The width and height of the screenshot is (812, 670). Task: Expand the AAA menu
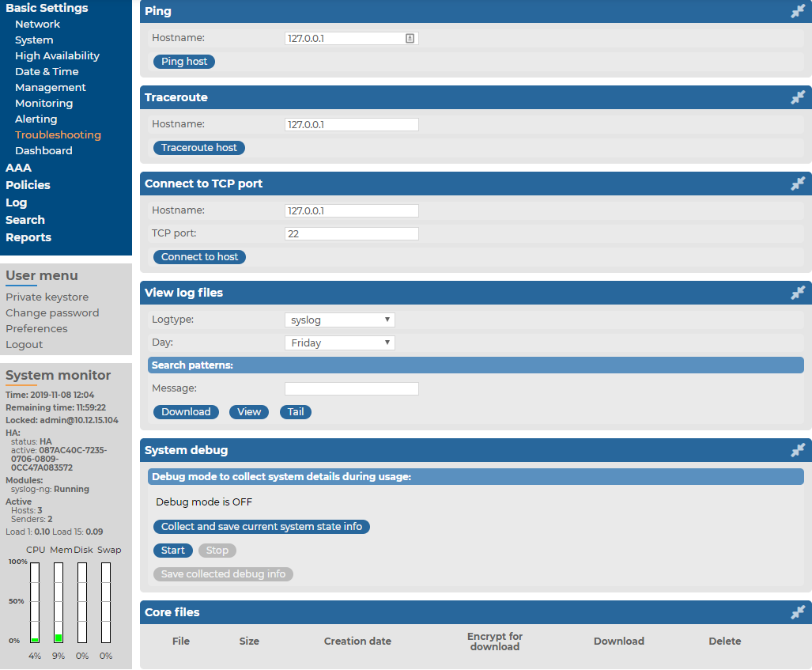(18, 168)
